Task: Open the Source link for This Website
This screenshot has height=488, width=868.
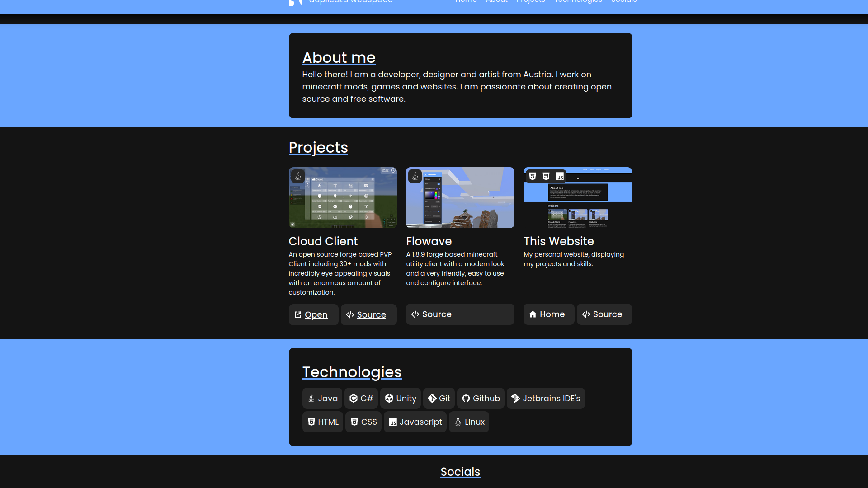Action: [604, 314]
